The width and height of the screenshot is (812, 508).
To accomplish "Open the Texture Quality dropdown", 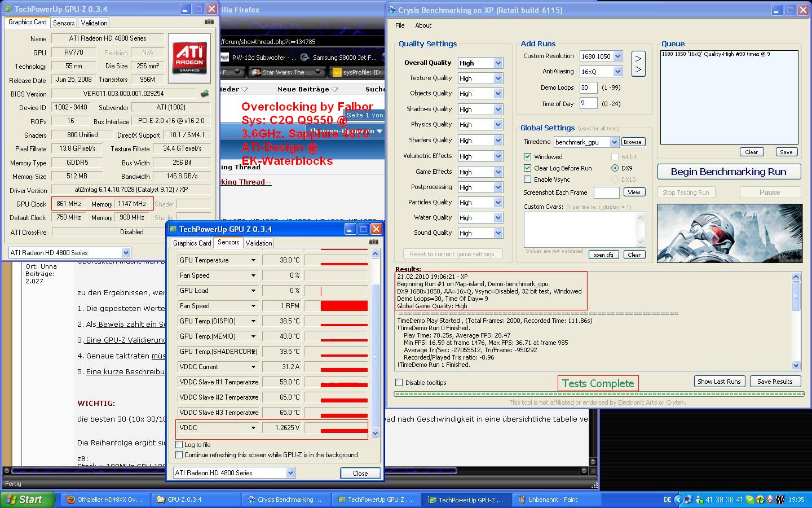I will (x=498, y=78).
